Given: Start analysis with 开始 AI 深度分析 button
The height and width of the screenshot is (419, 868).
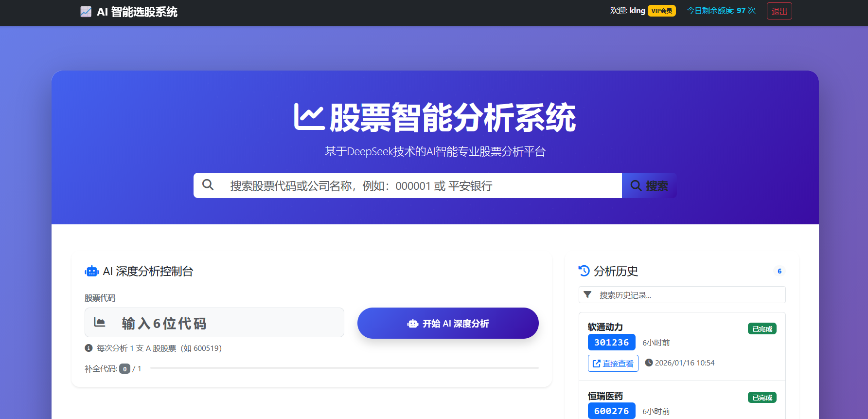Looking at the screenshot, I should (447, 323).
